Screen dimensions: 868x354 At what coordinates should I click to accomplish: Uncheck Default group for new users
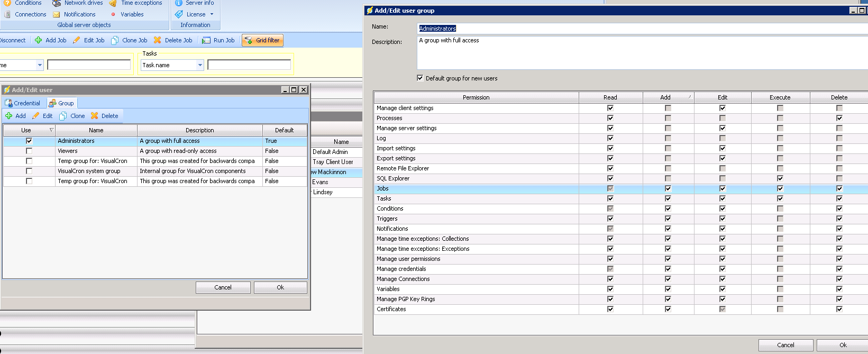420,78
